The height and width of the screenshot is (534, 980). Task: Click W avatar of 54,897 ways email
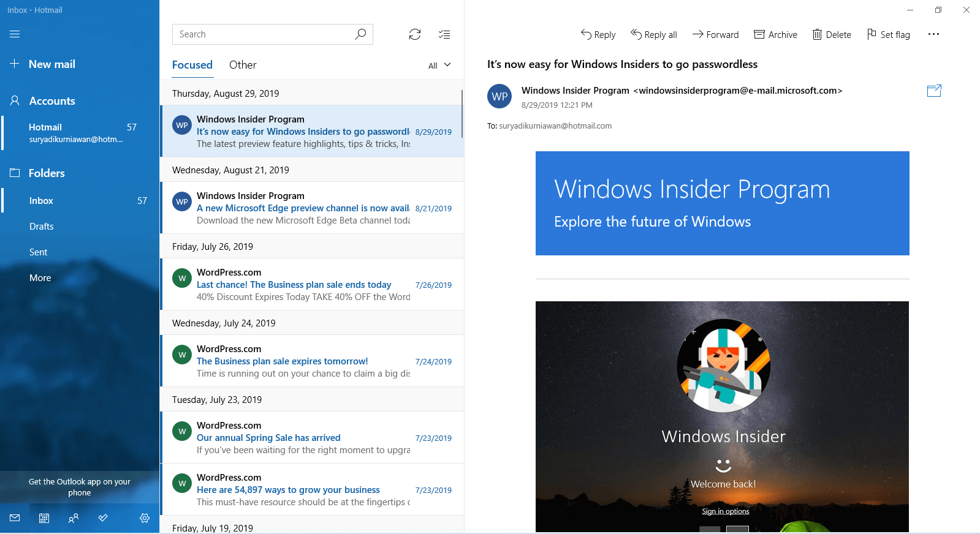[x=182, y=483]
